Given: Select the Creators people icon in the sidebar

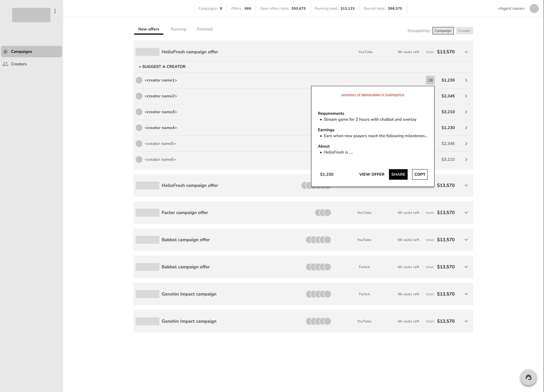Looking at the screenshot, I should pos(5,64).
